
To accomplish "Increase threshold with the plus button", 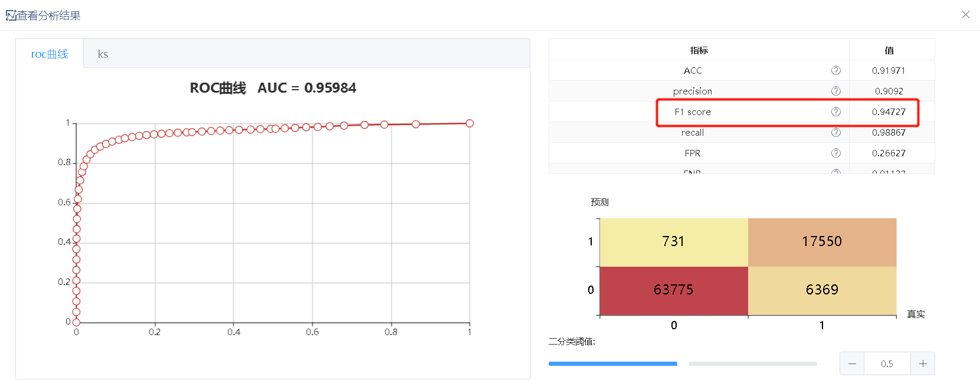I will pos(923,363).
